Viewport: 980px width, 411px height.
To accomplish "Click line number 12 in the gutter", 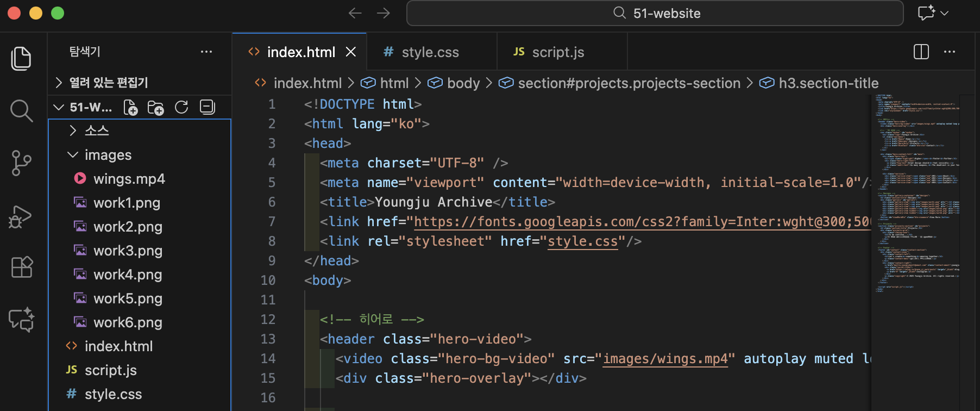I will [x=268, y=319].
